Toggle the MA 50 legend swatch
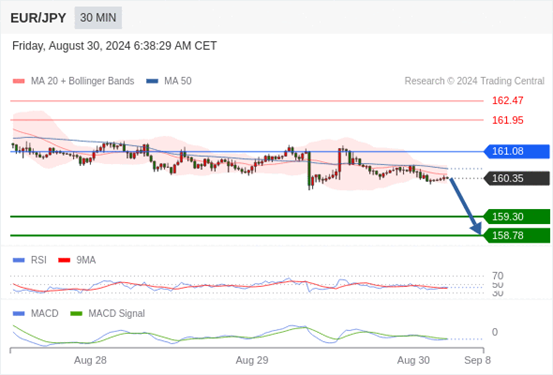 click(152, 81)
